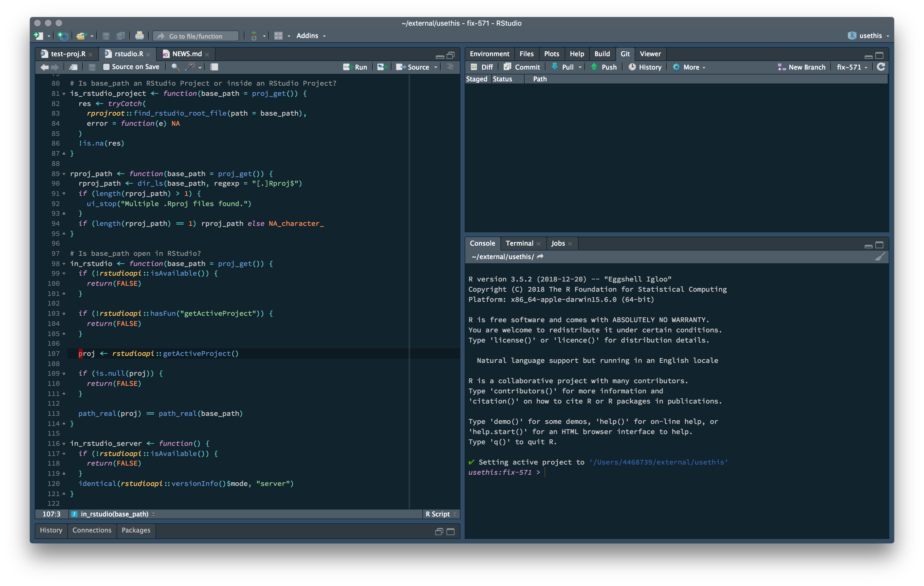The width and height of the screenshot is (924, 586).
Task: Collapse the fold arrow on line 81
Action: (x=64, y=94)
